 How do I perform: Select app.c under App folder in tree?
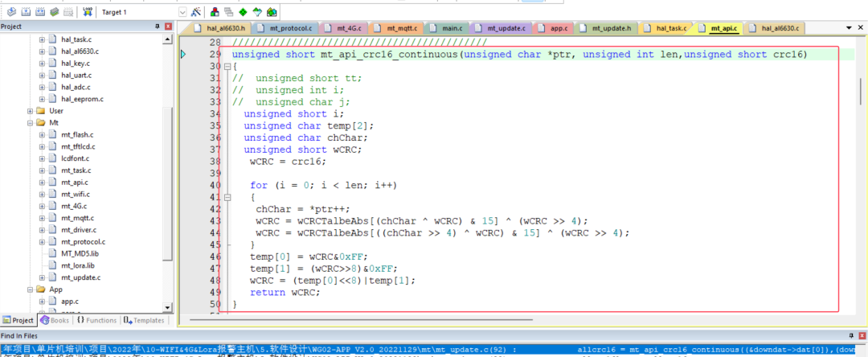(x=70, y=301)
